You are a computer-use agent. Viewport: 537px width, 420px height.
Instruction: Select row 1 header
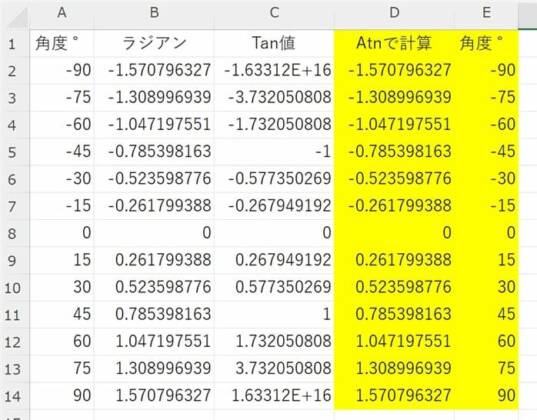point(12,44)
